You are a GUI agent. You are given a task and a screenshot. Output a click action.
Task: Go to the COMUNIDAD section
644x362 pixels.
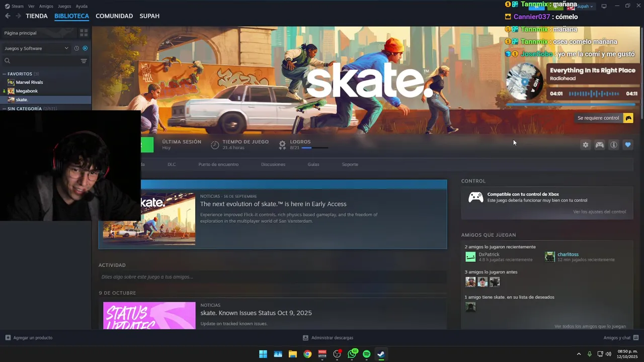coord(114,16)
